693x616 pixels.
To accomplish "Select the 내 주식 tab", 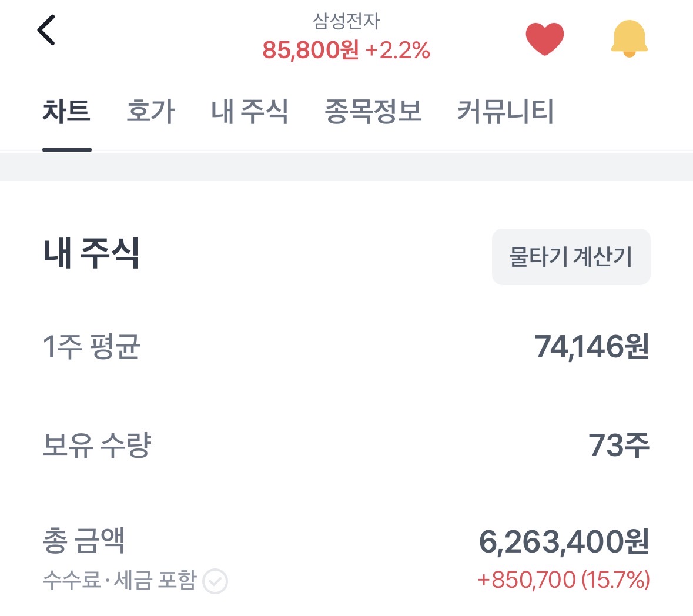I will coord(250,111).
